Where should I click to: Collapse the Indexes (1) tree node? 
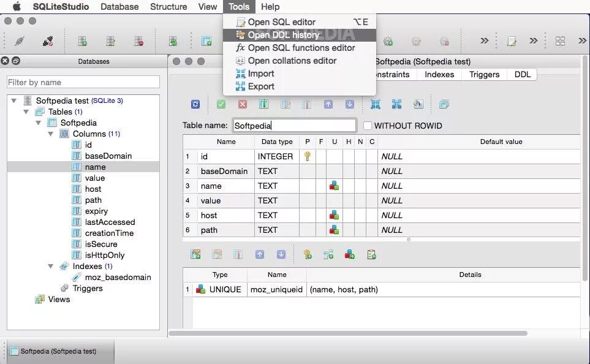[50, 266]
